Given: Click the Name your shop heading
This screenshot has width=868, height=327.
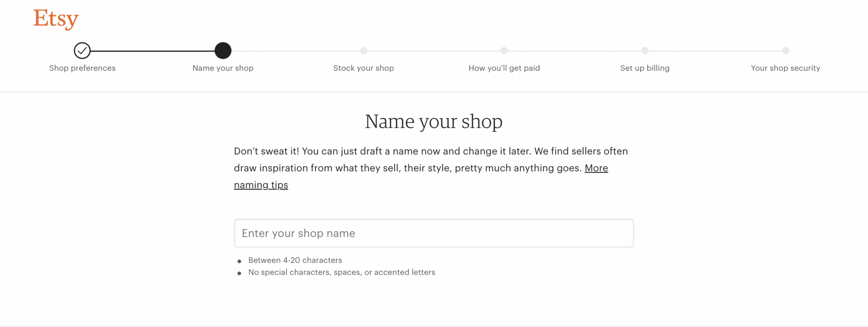Looking at the screenshot, I should 433,121.
